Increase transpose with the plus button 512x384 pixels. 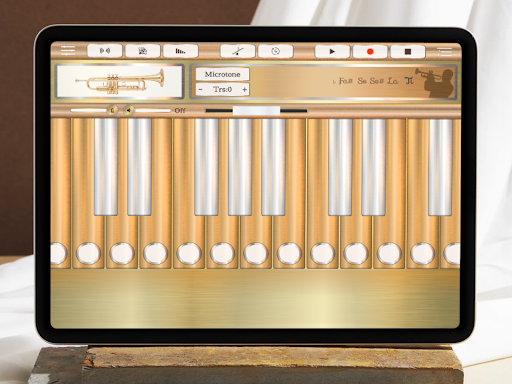click(245, 90)
